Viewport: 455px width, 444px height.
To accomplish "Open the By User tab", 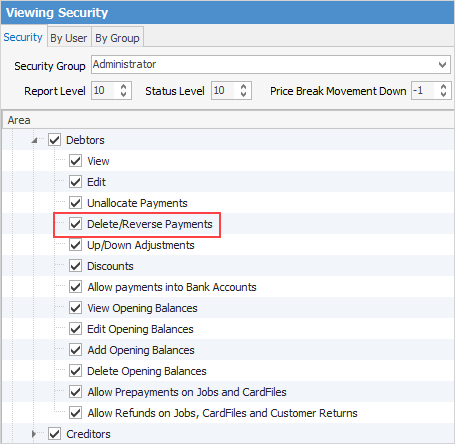I will (69, 38).
